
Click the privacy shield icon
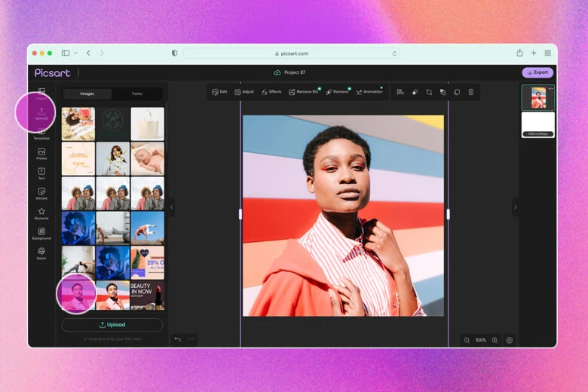pyautogui.click(x=174, y=54)
